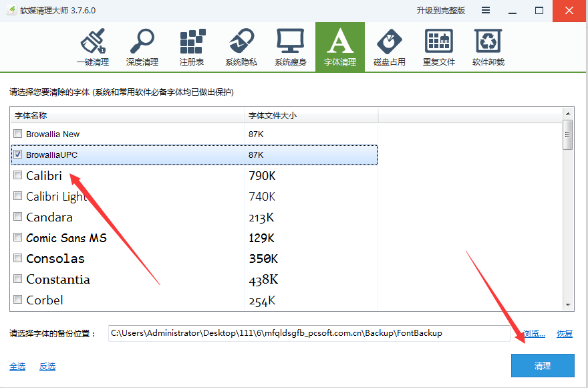Click the 恢复 restore link

pos(565,334)
